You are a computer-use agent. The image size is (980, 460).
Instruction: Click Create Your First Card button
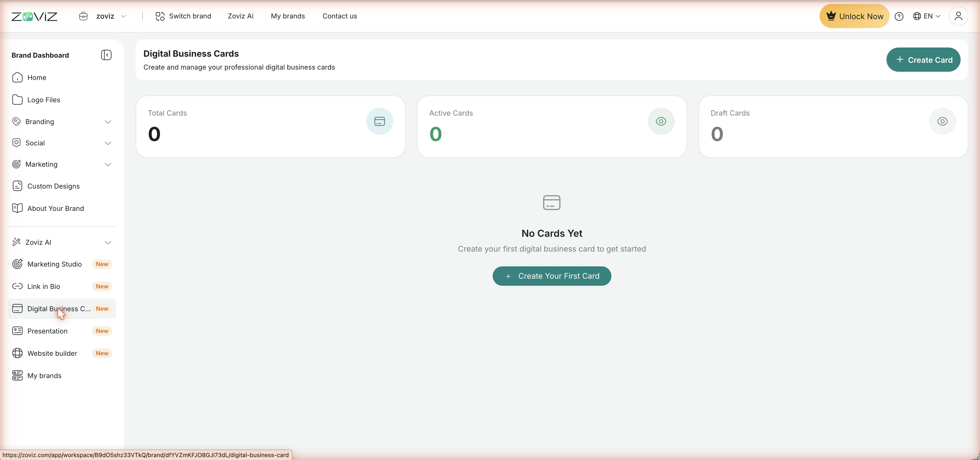point(552,276)
